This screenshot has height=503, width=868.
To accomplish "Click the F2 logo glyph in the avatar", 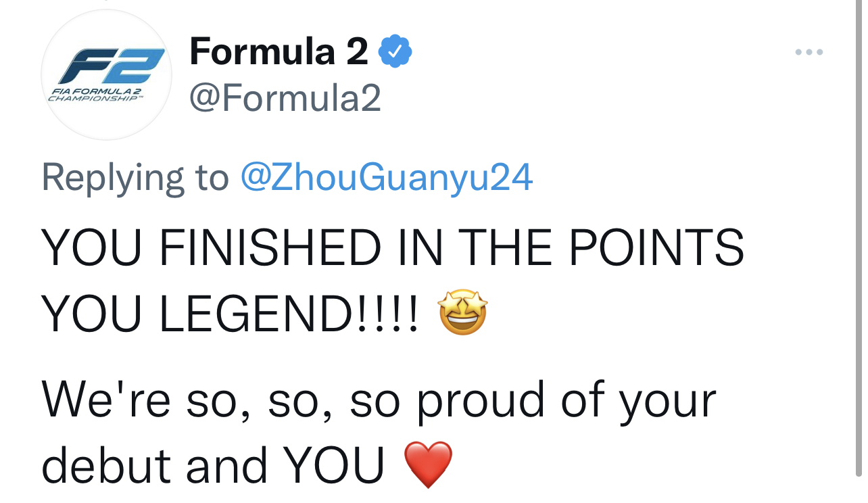I will [x=112, y=66].
